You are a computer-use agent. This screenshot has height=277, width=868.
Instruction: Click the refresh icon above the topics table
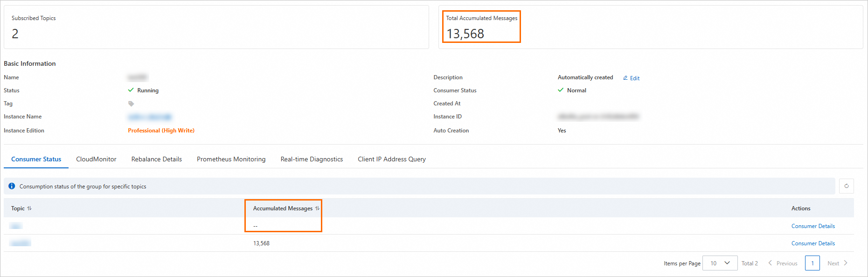[847, 186]
